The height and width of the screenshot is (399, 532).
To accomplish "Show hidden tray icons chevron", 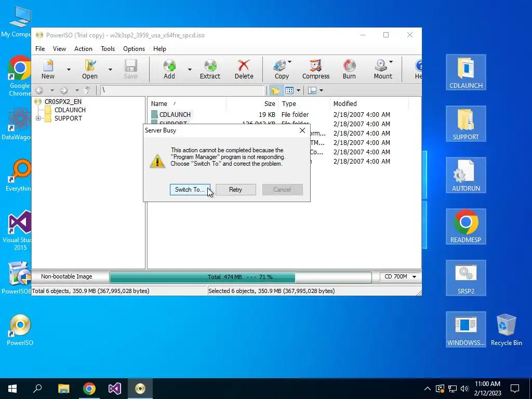I will [428, 389].
